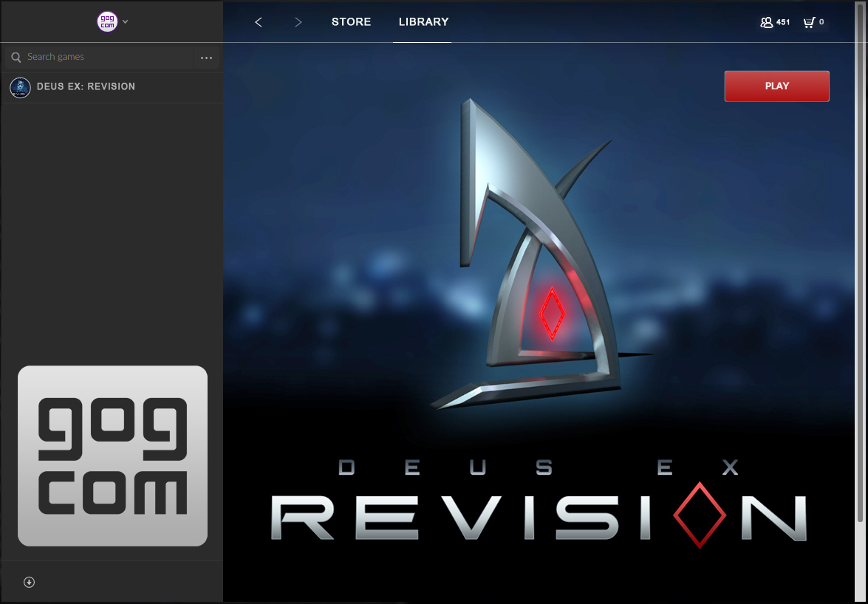Click the 451 friends online count

click(783, 22)
